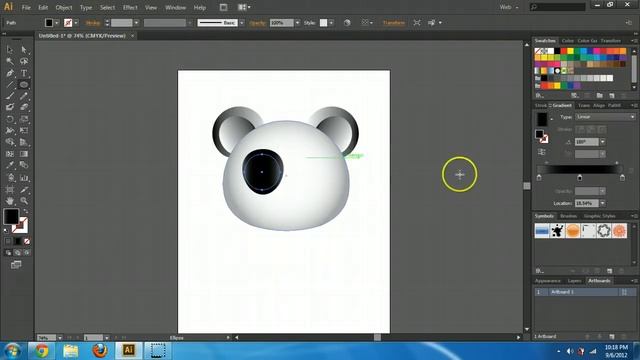Click the orange Stroke link in control bar

pyautogui.click(x=93, y=23)
